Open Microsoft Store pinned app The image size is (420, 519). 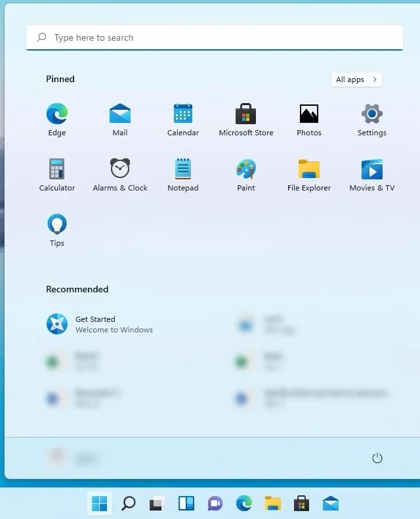click(246, 120)
